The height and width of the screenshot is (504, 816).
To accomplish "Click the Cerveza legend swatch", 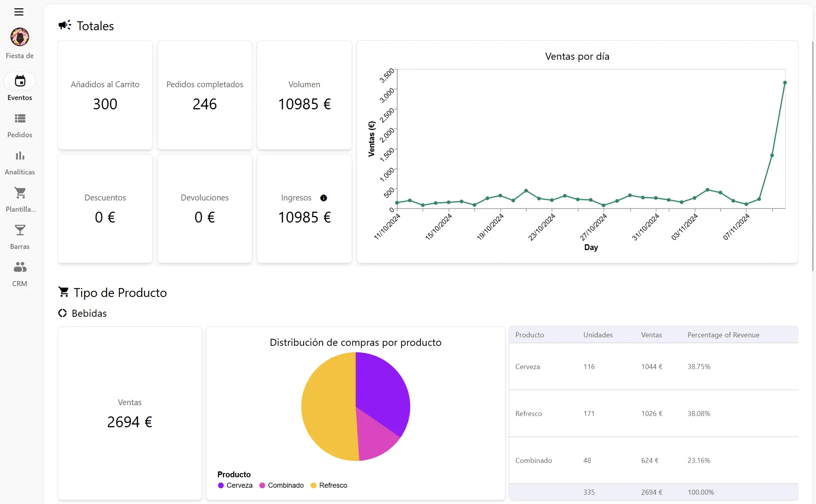I will coord(221,485).
